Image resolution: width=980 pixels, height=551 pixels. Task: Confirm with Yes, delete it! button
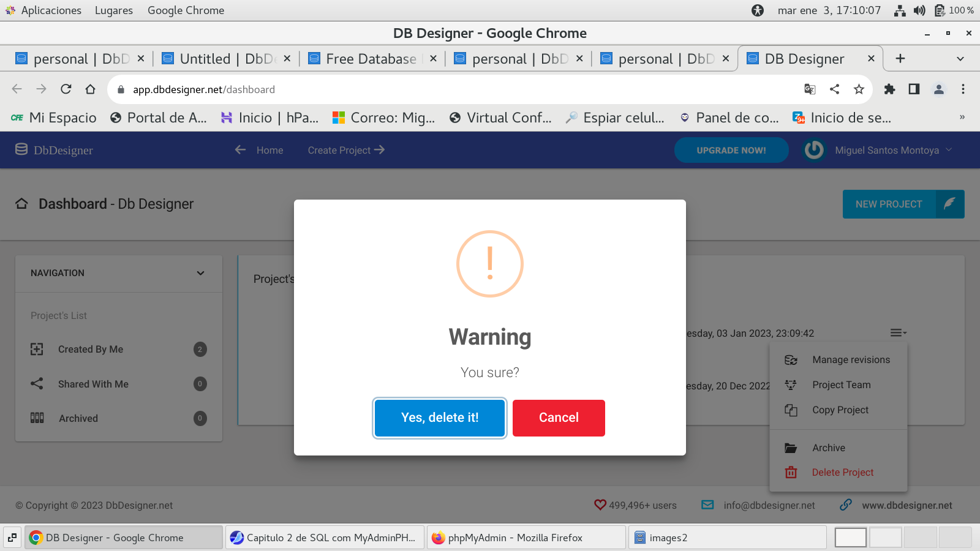439,418
